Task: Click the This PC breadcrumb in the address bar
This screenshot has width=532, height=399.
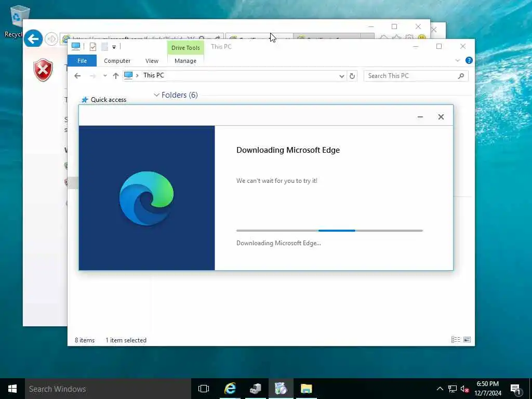Action: (153, 75)
